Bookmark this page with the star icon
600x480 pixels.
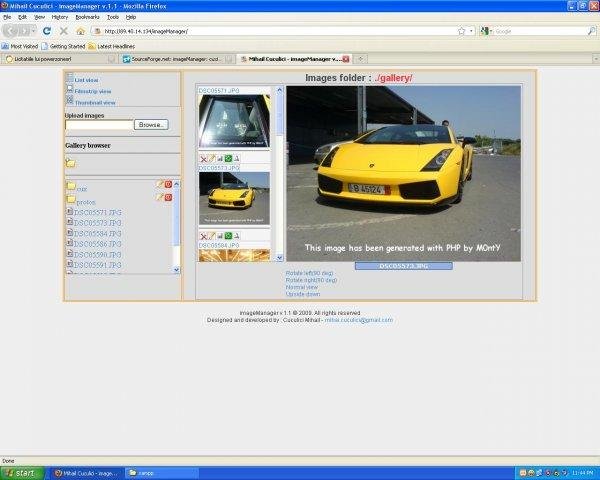point(461,31)
